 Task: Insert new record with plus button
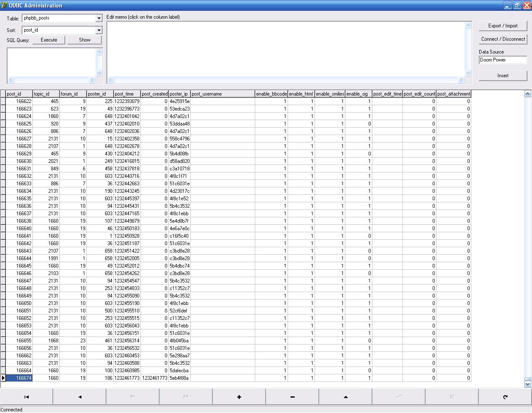[239, 397]
